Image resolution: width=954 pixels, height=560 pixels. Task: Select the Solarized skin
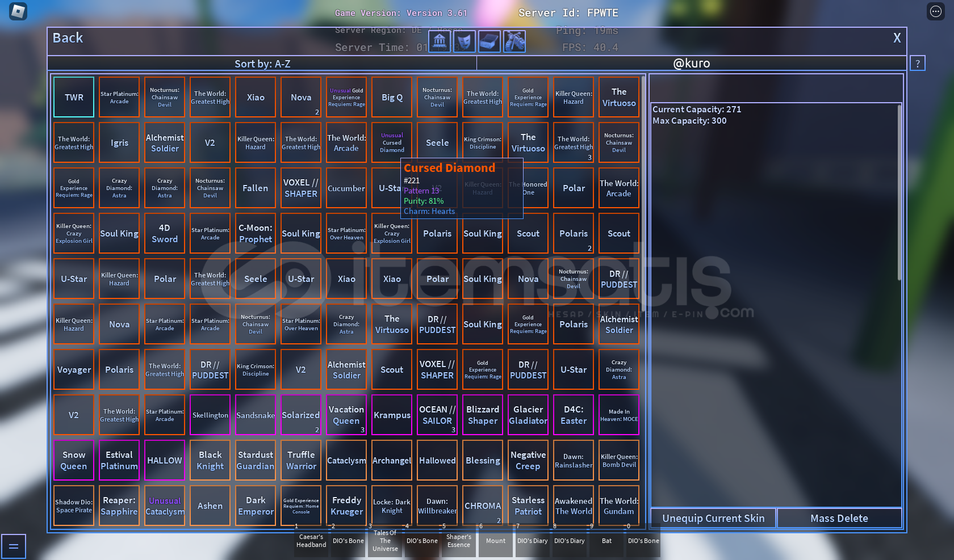(301, 415)
